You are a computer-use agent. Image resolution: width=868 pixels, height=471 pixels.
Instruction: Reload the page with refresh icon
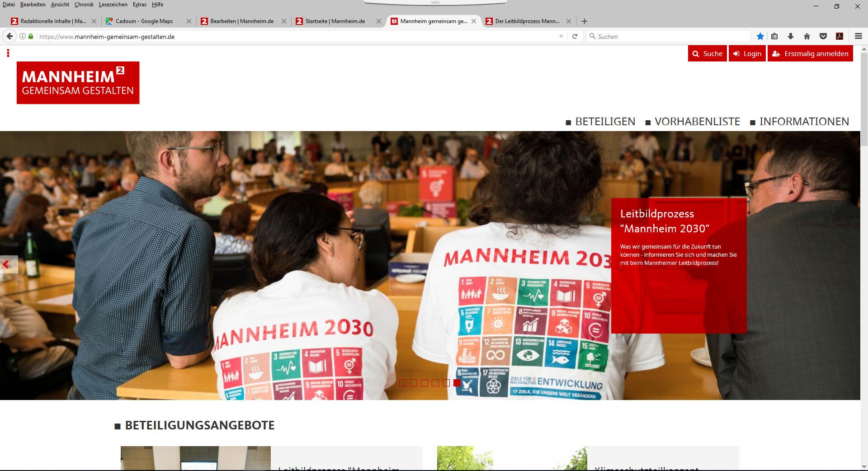pyautogui.click(x=575, y=37)
